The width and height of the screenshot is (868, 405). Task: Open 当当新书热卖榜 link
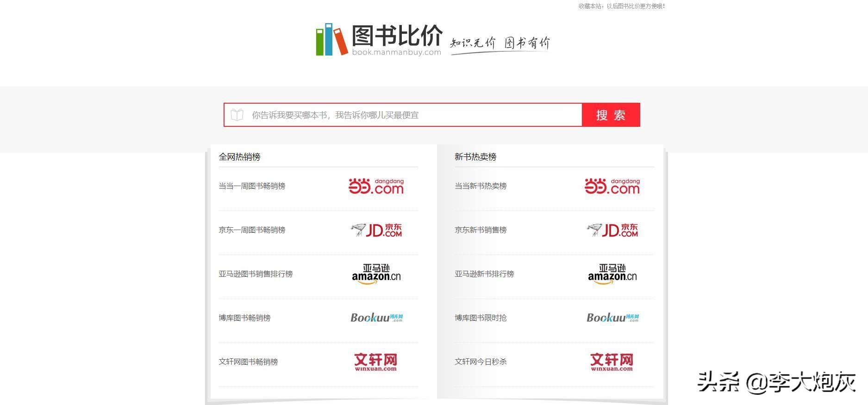click(x=481, y=186)
